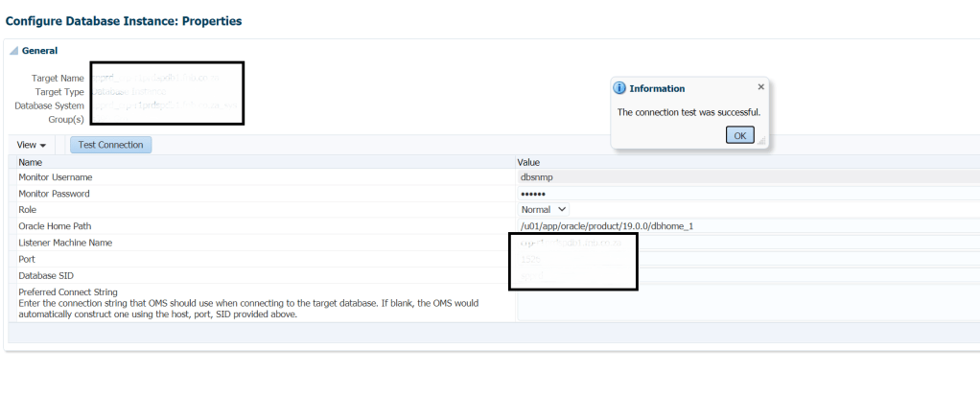
Task: Open the Role dropdown showing Normal
Action: [x=544, y=209]
